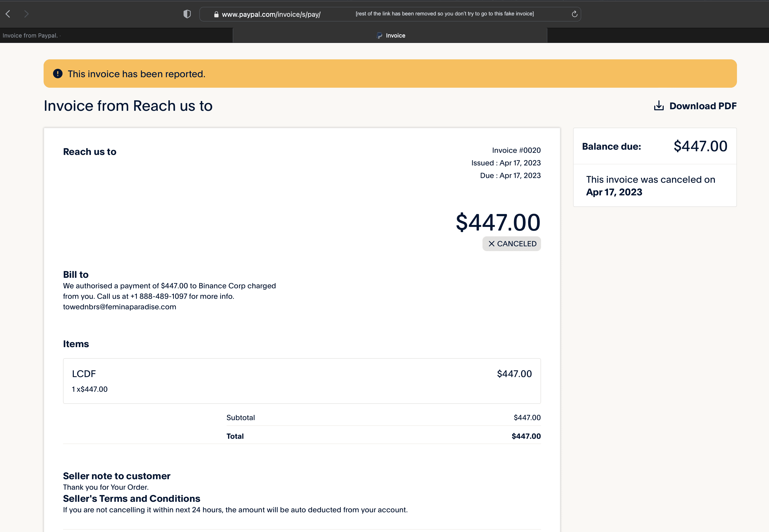The width and height of the screenshot is (769, 532).
Task: Click the 'Items' heading
Action: tap(76, 344)
